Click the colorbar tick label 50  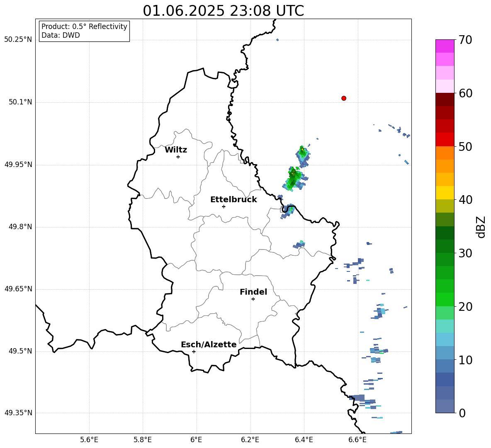click(465, 146)
